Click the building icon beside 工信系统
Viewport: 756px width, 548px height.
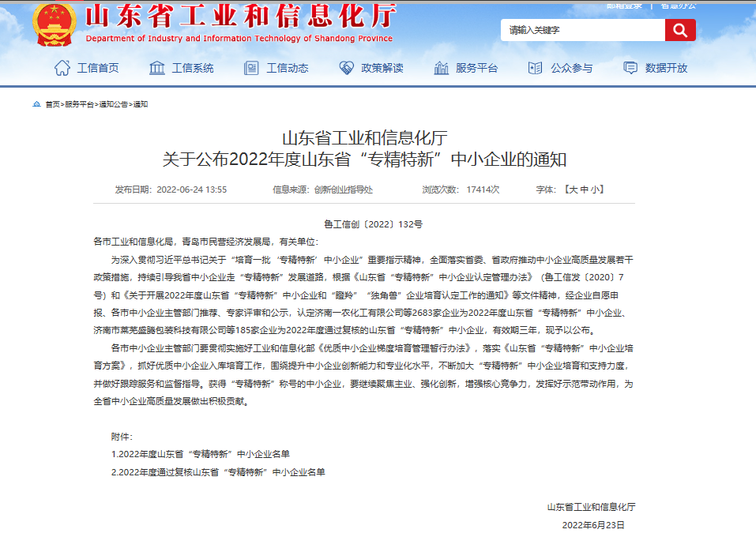coord(157,68)
